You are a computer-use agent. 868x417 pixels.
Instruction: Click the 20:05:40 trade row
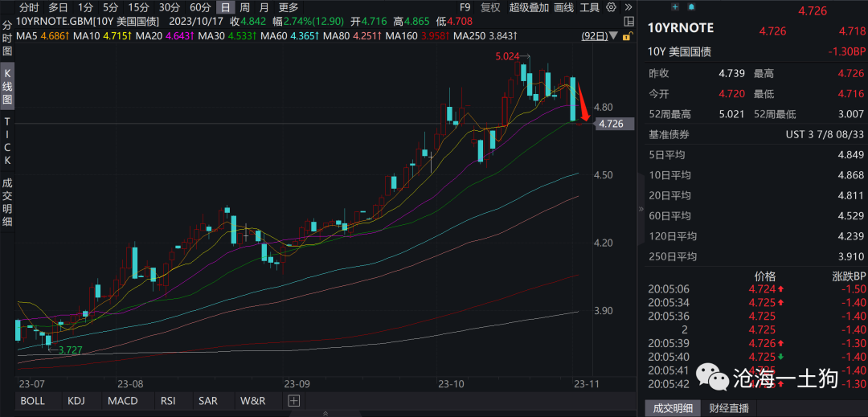[x=755, y=356]
